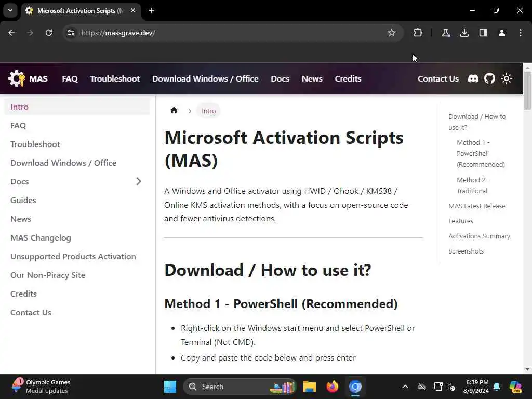
Task: Jump to MAS Latest Release in contents
Action: (477, 206)
